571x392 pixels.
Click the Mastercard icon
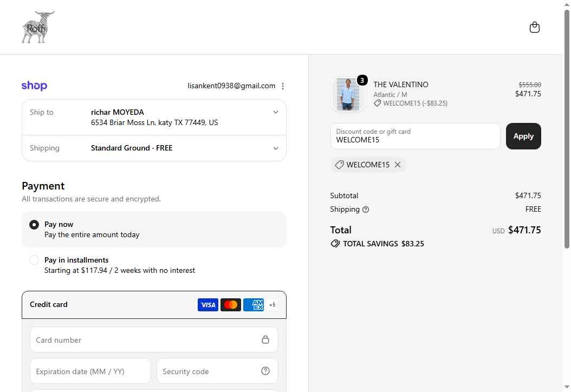(x=230, y=305)
